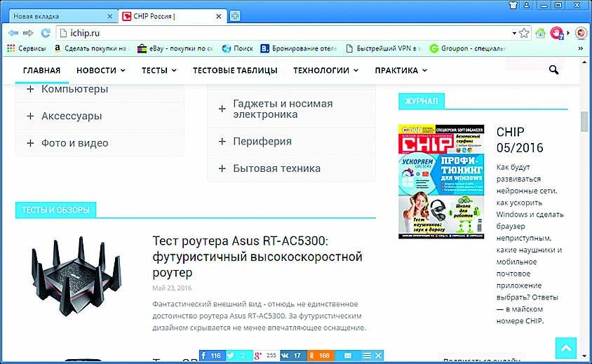Click the browser back arrow
Screen dimensions: 592x364
[x=13, y=33]
